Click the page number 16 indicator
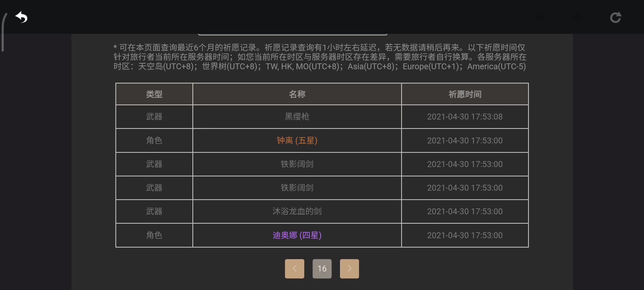644x290 pixels. coord(322,269)
